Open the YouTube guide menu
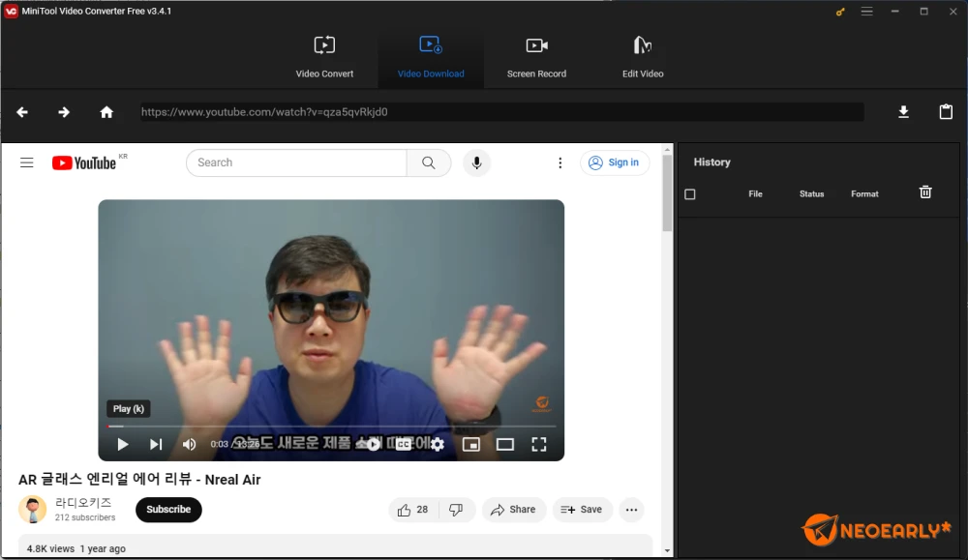Viewport: 968px width, 560px height. 26,162
